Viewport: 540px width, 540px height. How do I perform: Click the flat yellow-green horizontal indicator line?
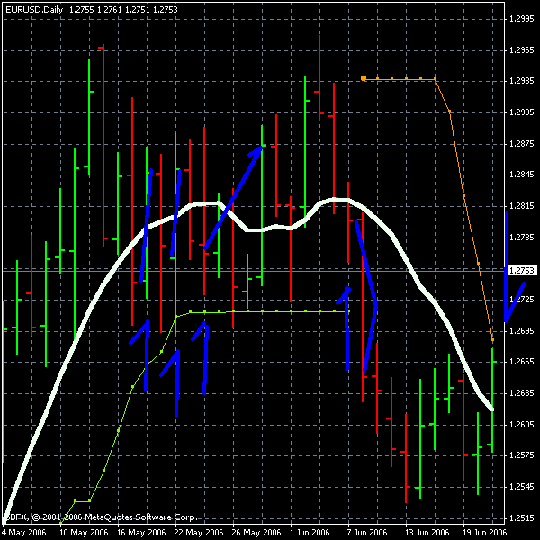tap(269, 311)
